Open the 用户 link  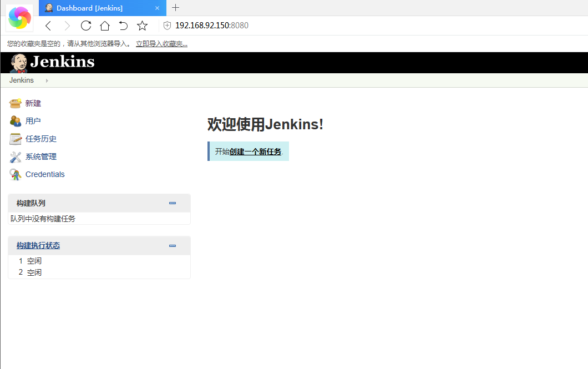pos(33,121)
